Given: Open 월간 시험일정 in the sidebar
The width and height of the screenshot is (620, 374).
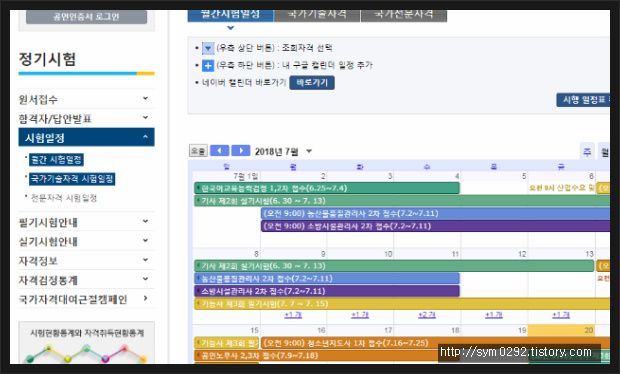Looking at the screenshot, I should click(x=56, y=160).
